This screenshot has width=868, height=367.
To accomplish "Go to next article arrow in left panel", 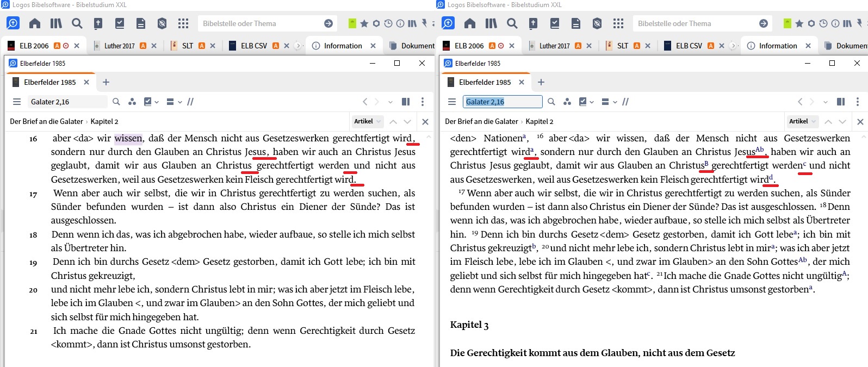I will click(x=407, y=121).
